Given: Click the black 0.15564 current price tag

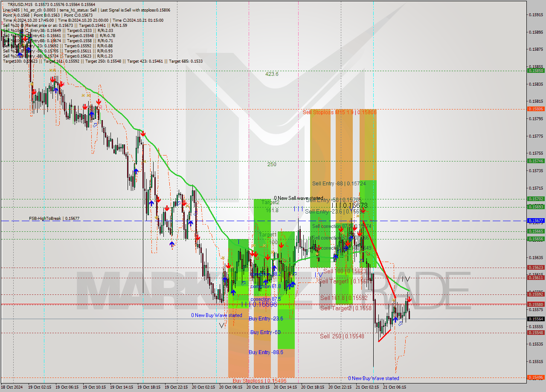Looking at the screenshot, I should [x=536, y=319].
